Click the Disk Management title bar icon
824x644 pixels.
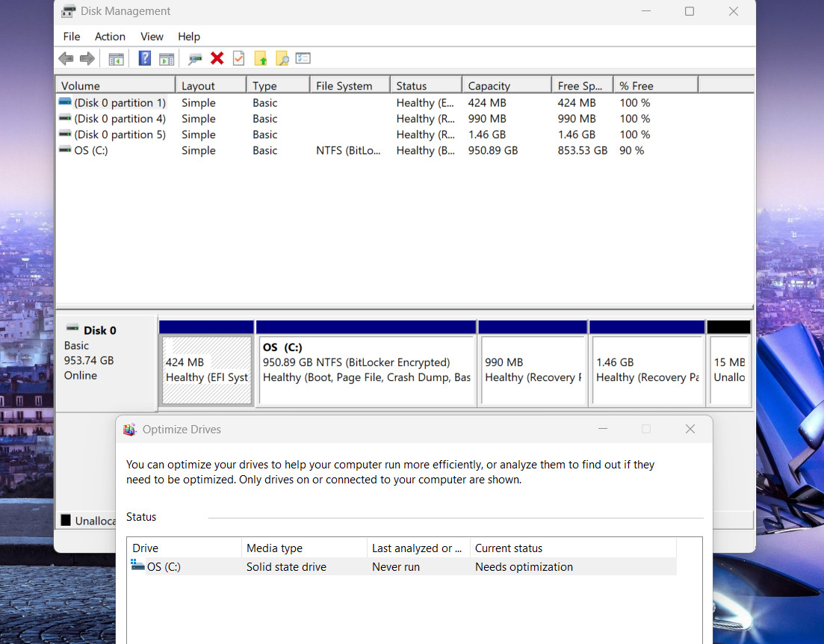(x=68, y=11)
